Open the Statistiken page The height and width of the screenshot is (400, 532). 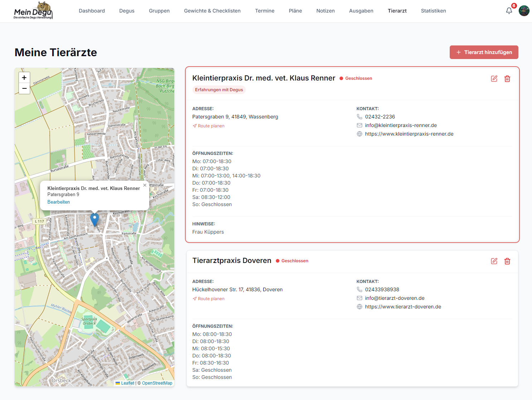pos(434,11)
